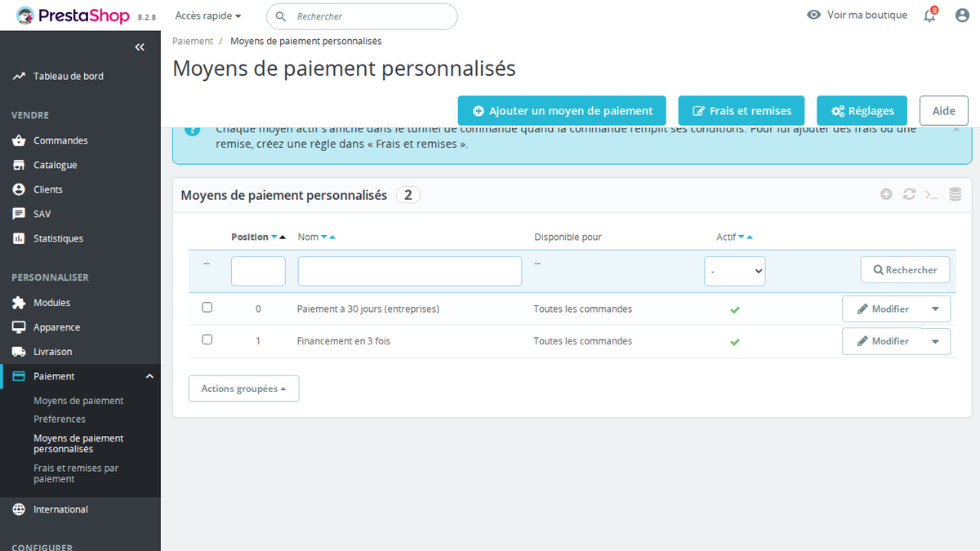The width and height of the screenshot is (980, 551).
Task: Toggle active status of Financement en 3 fois
Action: pyautogui.click(x=735, y=342)
